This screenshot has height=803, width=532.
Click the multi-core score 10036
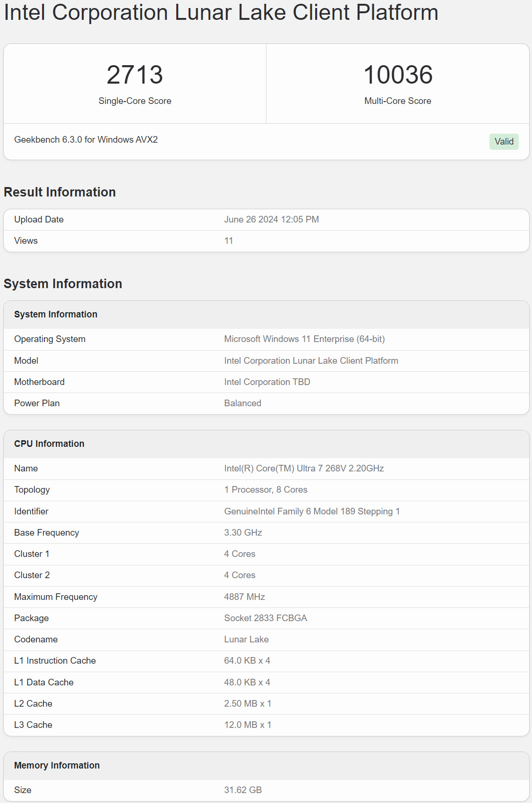(398, 75)
